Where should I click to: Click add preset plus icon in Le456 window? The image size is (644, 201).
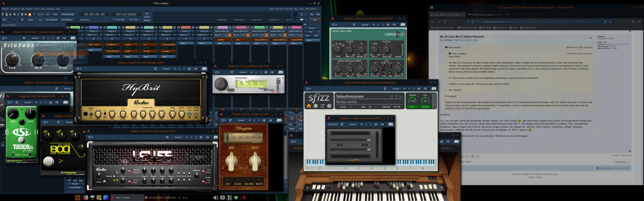click(x=187, y=137)
